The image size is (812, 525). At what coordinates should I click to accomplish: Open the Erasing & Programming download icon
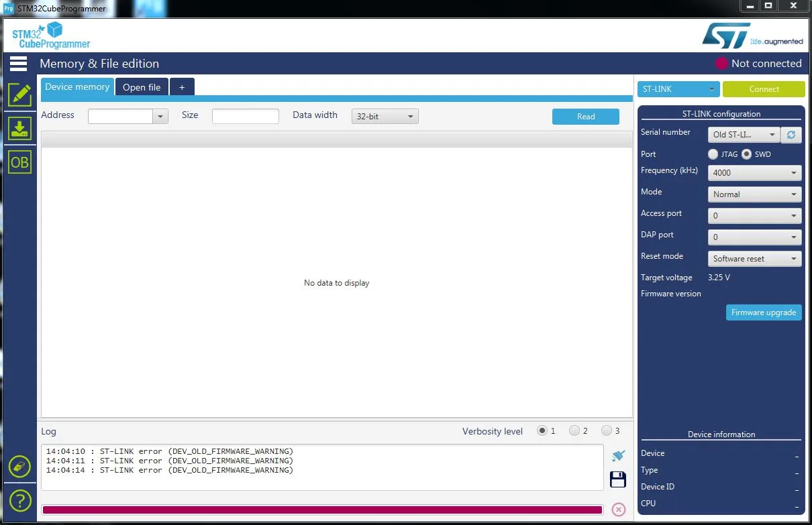19,128
